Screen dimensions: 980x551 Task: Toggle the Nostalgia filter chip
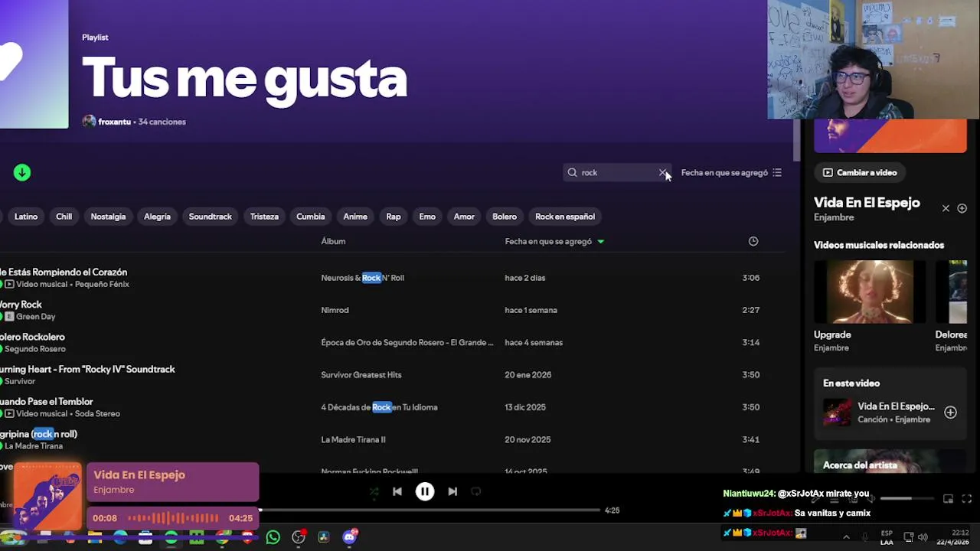tap(108, 217)
